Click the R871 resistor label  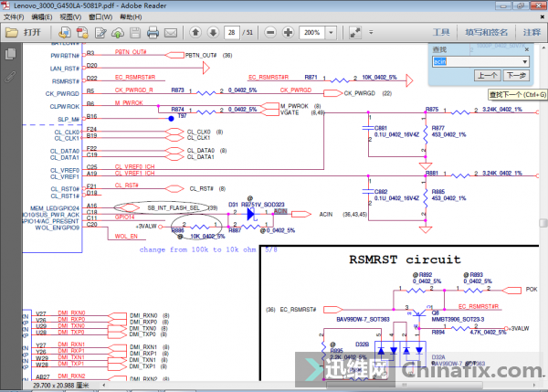click(311, 77)
